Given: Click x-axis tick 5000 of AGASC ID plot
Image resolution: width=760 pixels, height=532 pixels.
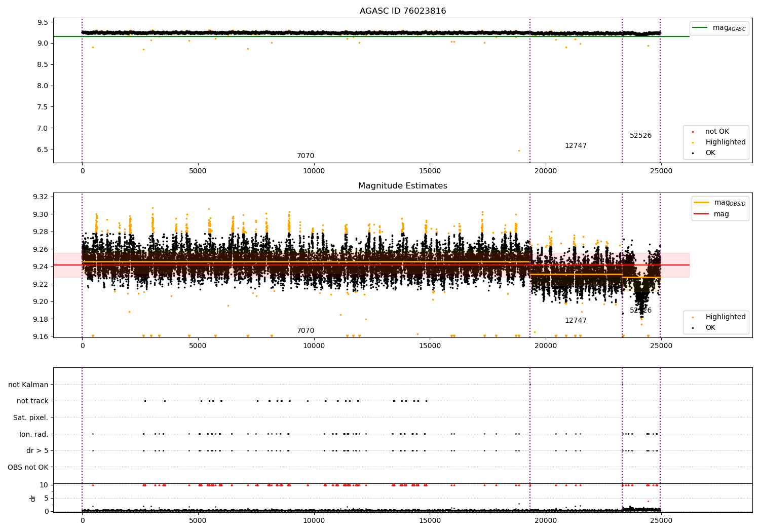Looking at the screenshot, I should pyautogui.click(x=198, y=171).
